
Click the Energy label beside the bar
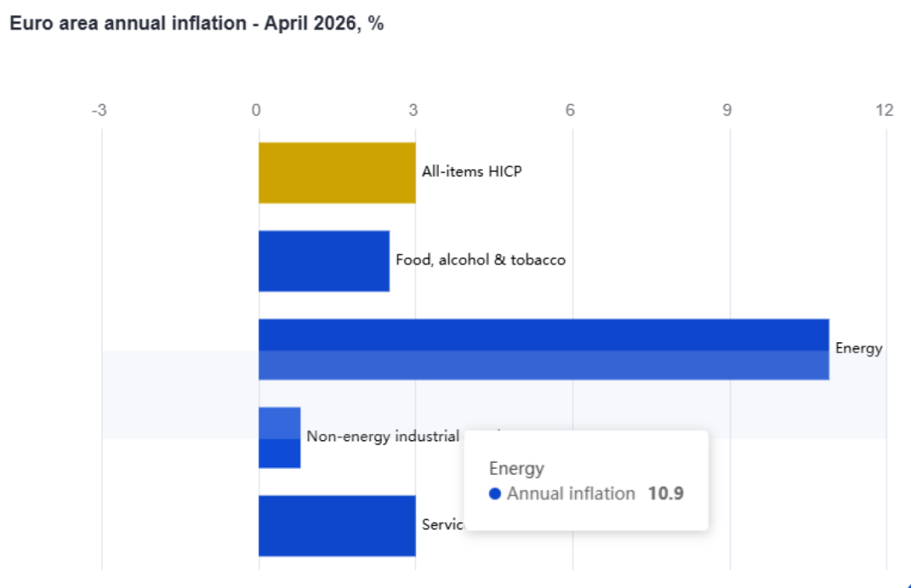coord(859,348)
